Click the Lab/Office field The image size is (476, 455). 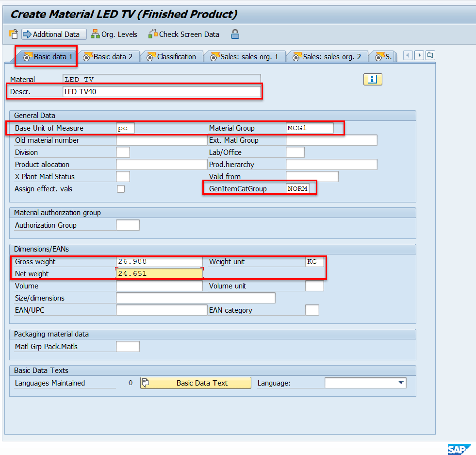coord(295,152)
